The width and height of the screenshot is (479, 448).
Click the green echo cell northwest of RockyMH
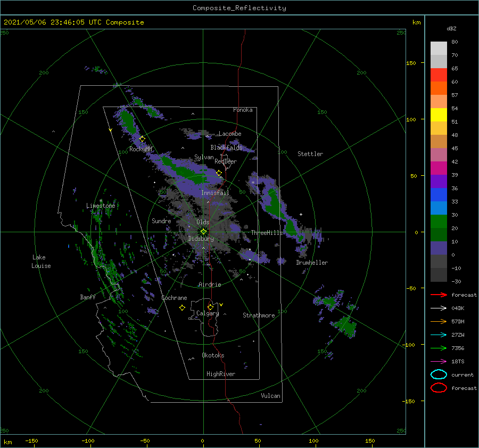[x=128, y=121]
